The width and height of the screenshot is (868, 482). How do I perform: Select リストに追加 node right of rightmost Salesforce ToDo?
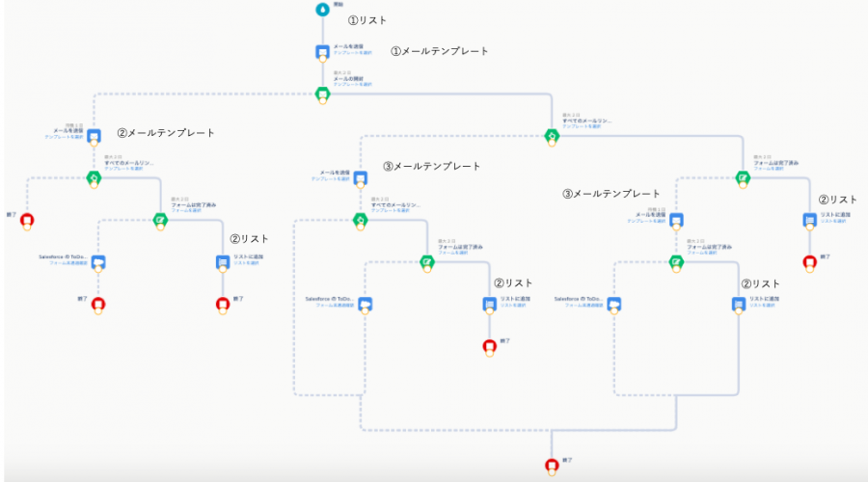(739, 304)
